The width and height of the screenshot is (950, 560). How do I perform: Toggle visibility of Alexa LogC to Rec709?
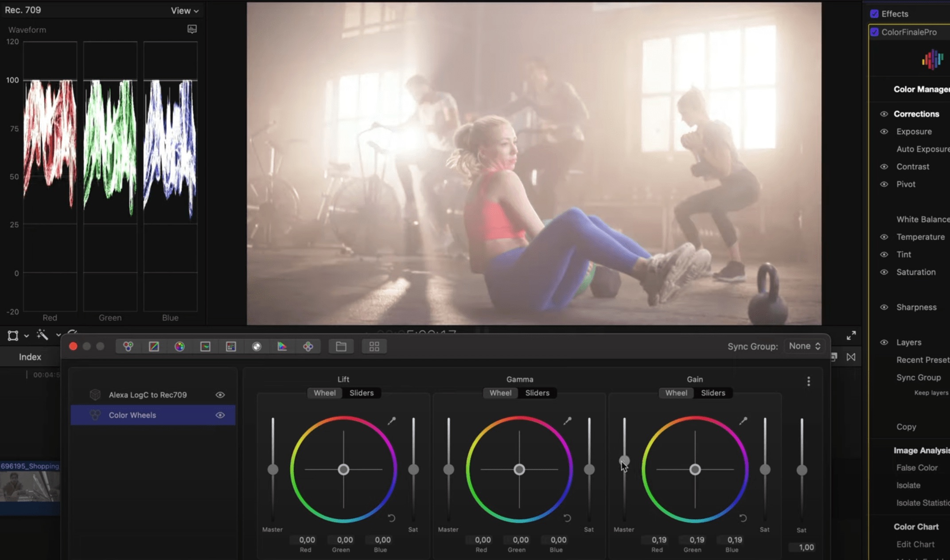(220, 395)
